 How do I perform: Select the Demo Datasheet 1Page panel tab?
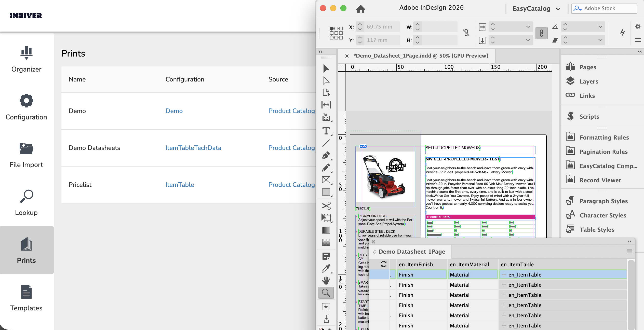click(411, 252)
